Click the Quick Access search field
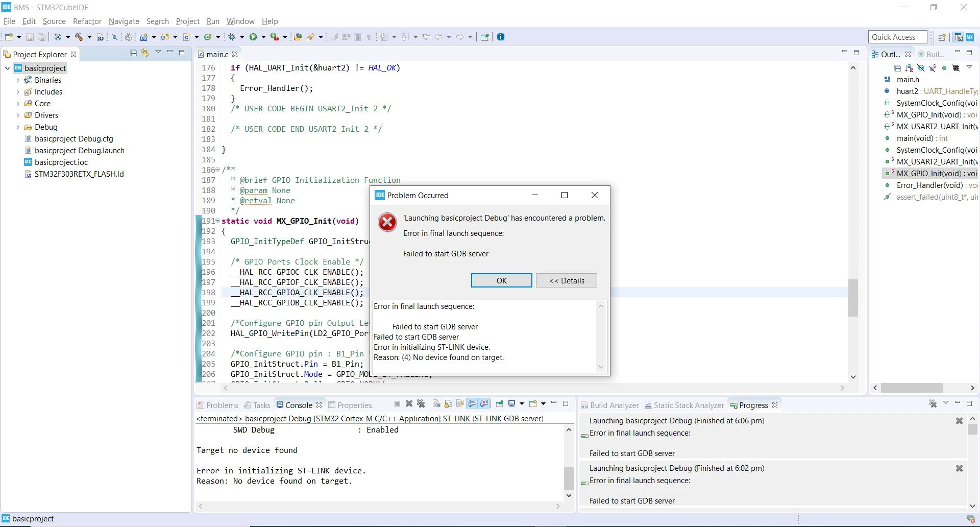Screen dimensions: 980x527 897,37
